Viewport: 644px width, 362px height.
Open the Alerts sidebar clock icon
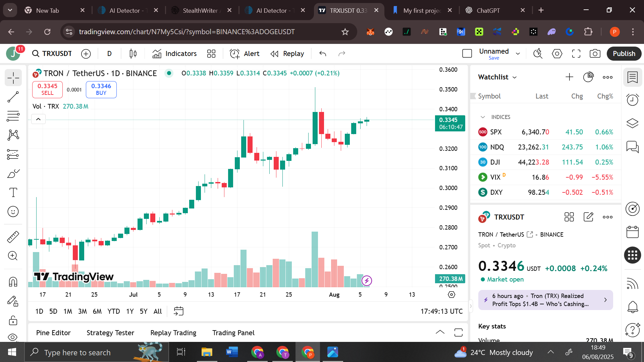pos(633,100)
